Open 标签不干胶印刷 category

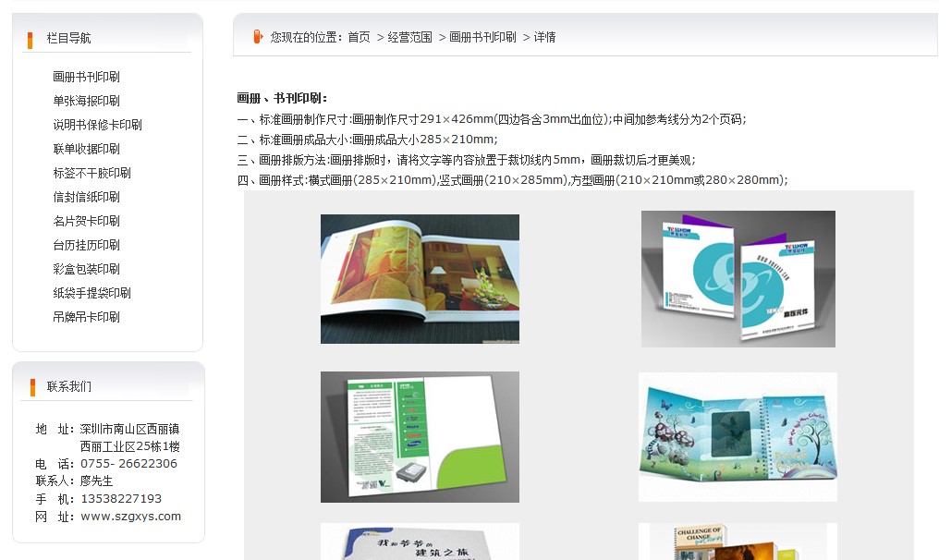pos(92,173)
